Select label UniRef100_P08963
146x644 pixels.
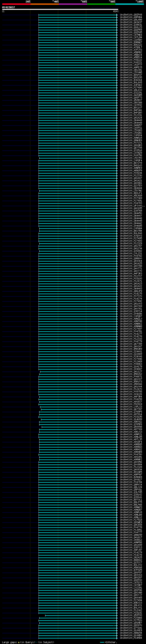click(131, 364)
